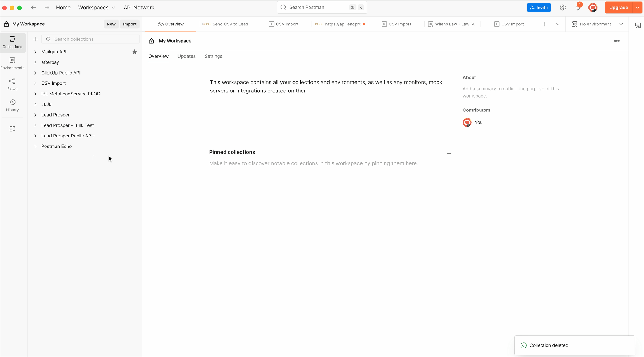The width and height of the screenshot is (644, 357).
Task: Click the configure workspace sidebar grid icon
Action: point(12,129)
